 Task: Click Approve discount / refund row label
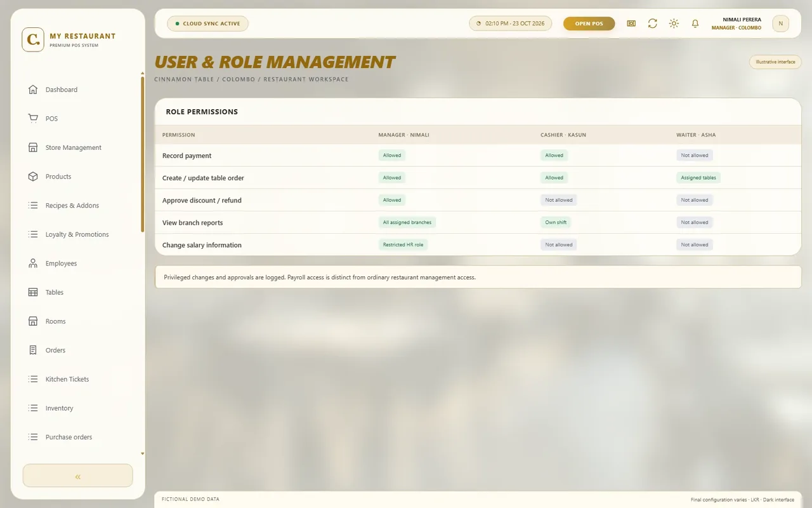pos(202,200)
